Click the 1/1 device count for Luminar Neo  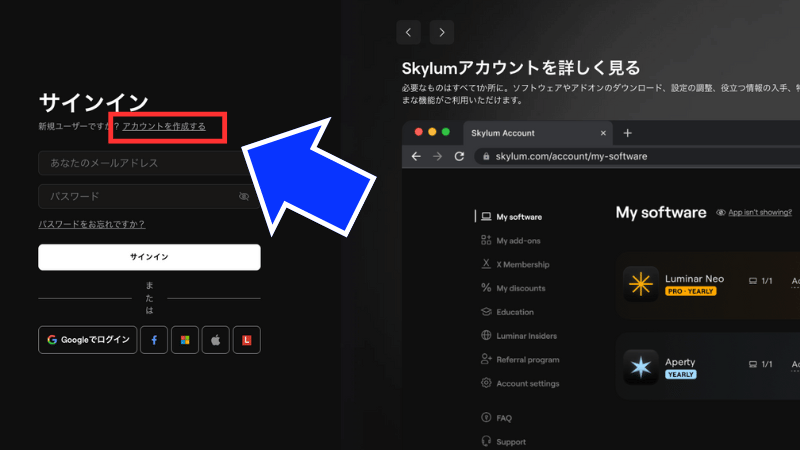761,281
